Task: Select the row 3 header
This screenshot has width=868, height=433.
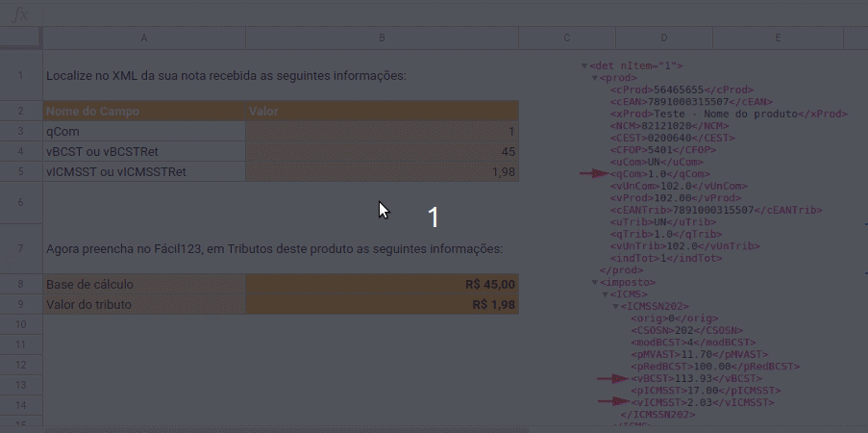Action: click(x=20, y=131)
